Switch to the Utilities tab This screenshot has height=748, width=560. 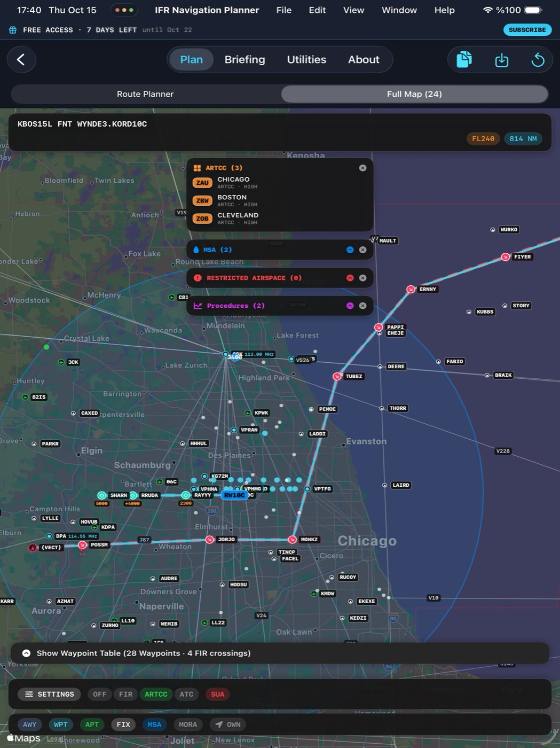(x=306, y=59)
